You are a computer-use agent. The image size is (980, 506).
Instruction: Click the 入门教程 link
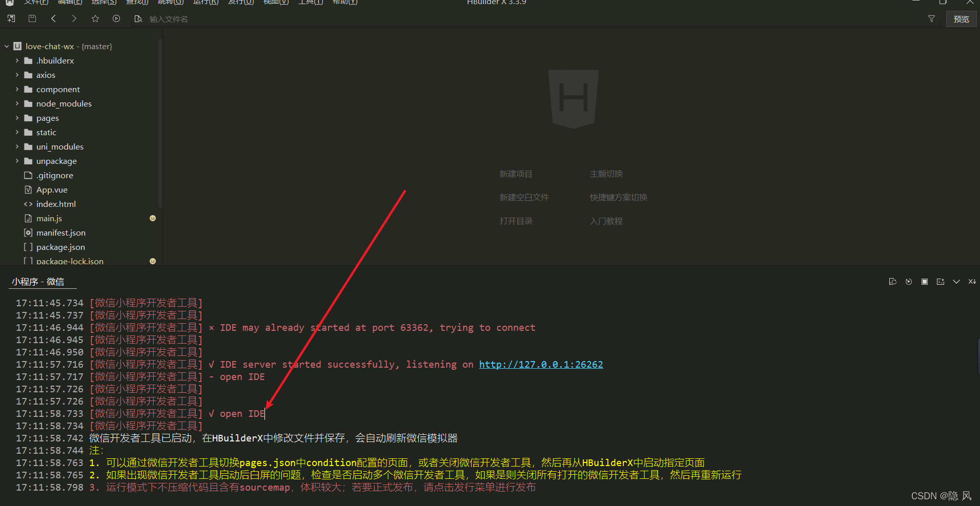tap(606, 221)
